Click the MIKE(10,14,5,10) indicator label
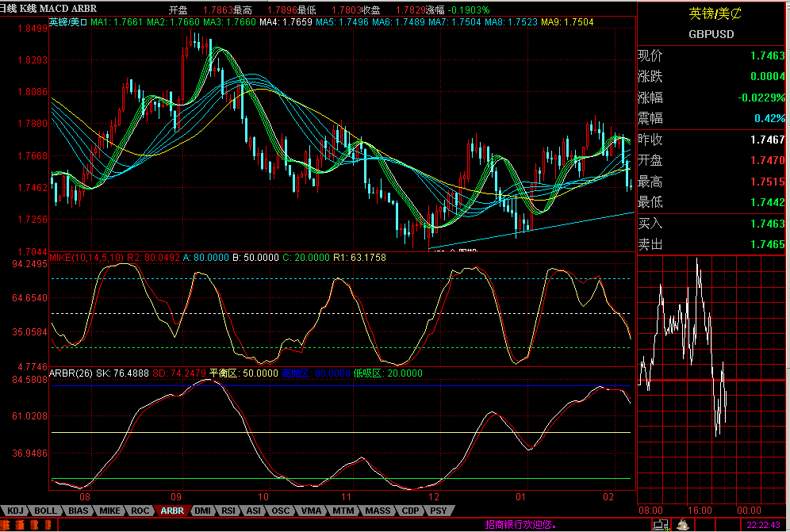The width and height of the screenshot is (790, 532). click(86, 258)
